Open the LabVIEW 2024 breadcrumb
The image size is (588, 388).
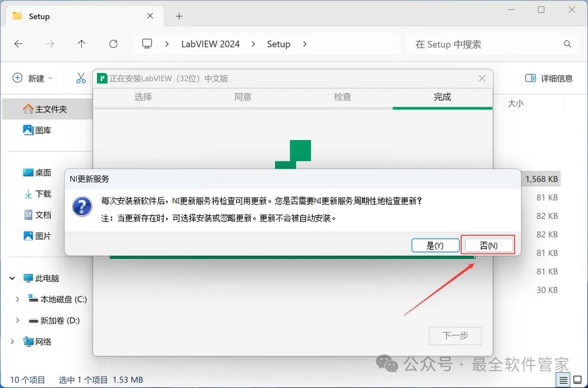[x=210, y=44]
